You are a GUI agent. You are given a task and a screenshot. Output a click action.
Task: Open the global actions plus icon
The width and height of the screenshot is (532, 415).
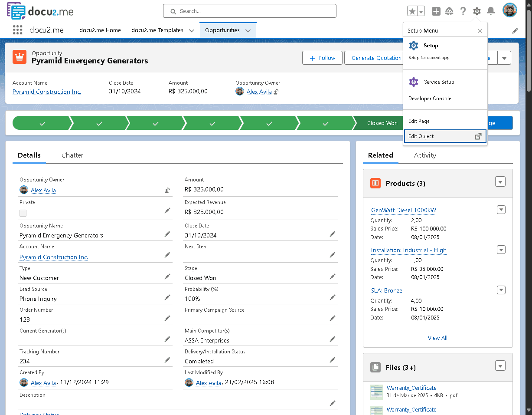pyautogui.click(x=436, y=11)
